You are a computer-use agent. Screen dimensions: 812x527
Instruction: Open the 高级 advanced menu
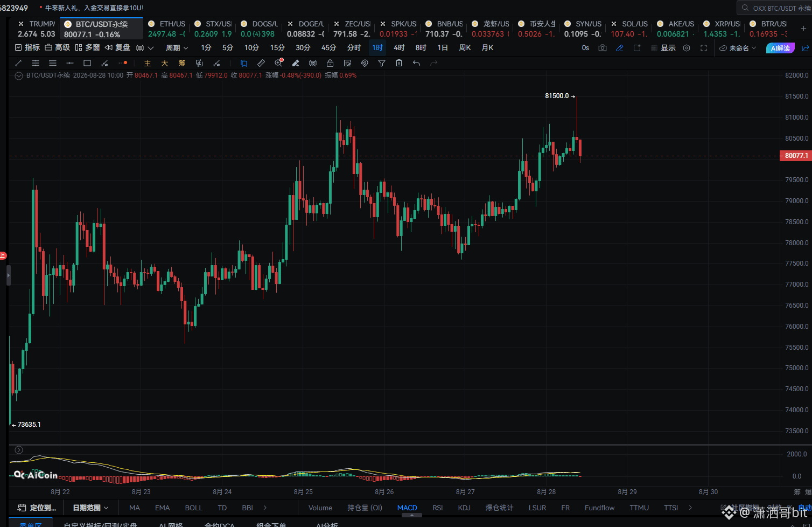tap(58, 47)
